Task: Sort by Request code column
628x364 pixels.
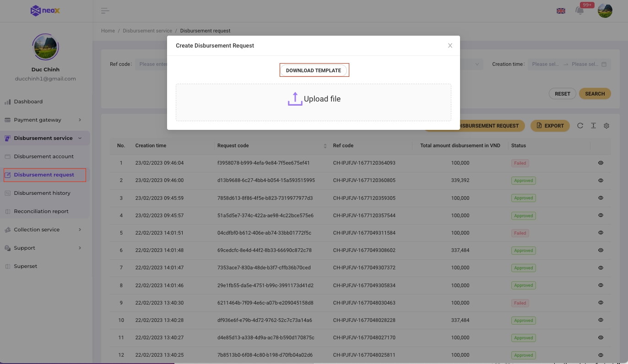Action: pos(325,146)
